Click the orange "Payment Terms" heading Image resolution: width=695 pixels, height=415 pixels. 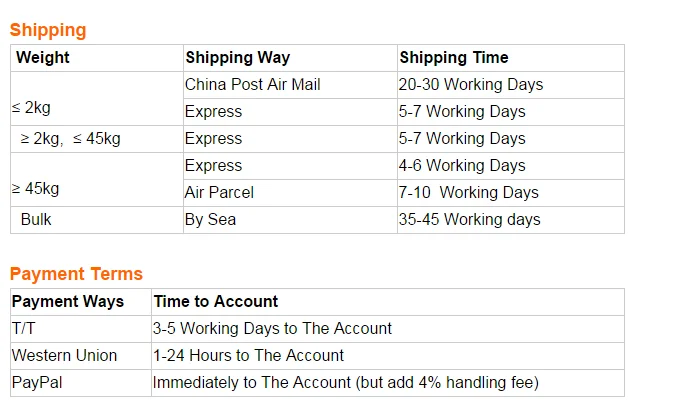click(76, 274)
